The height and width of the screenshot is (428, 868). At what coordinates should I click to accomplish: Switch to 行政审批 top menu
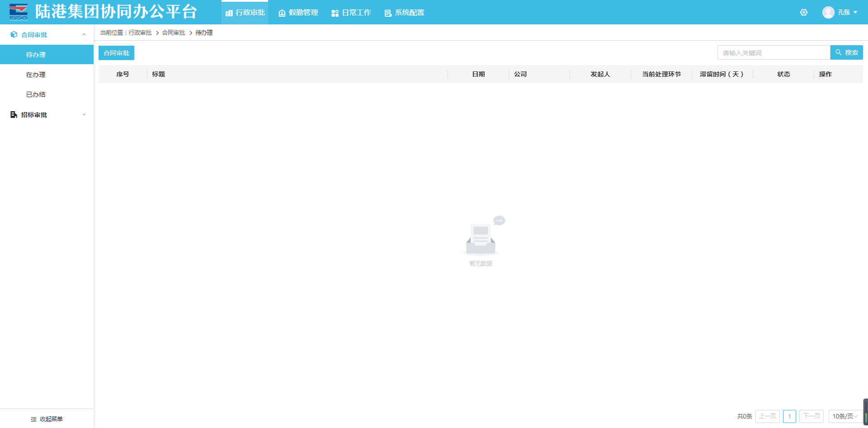[245, 13]
